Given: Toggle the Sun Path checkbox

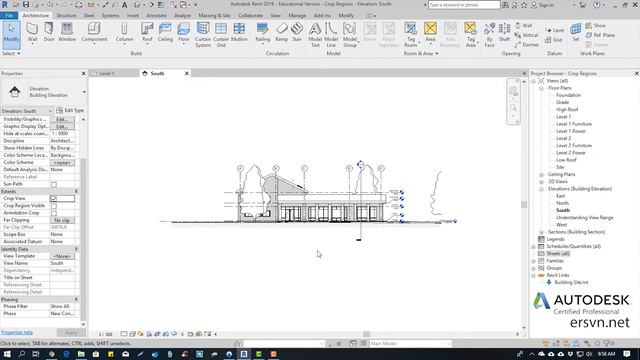Looking at the screenshot, I should pos(54,184).
